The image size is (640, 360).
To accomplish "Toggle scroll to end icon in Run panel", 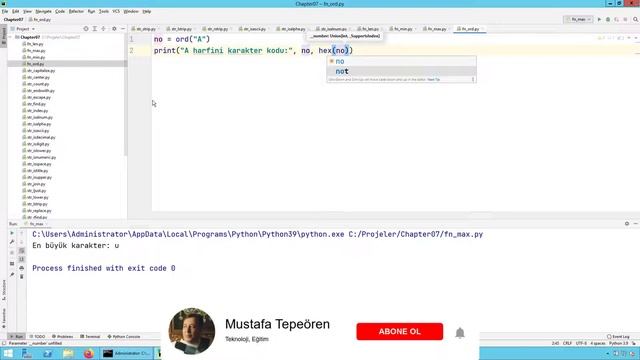I will tap(22, 259).
